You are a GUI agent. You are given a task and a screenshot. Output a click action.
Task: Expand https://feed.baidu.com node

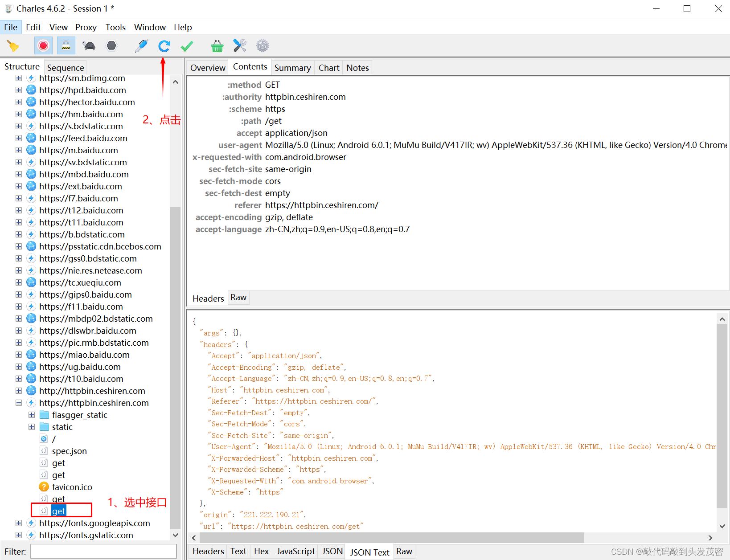[x=19, y=138]
